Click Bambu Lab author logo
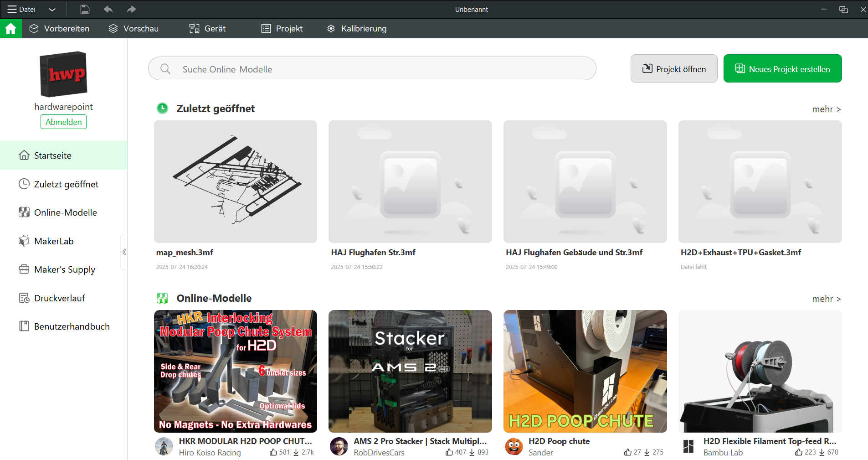This screenshot has height=460, width=868. (688, 446)
